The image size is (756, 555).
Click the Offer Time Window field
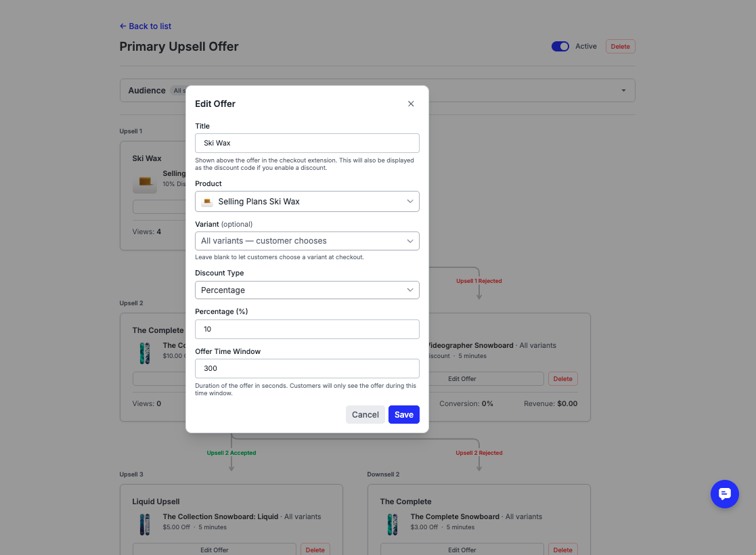pos(307,368)
